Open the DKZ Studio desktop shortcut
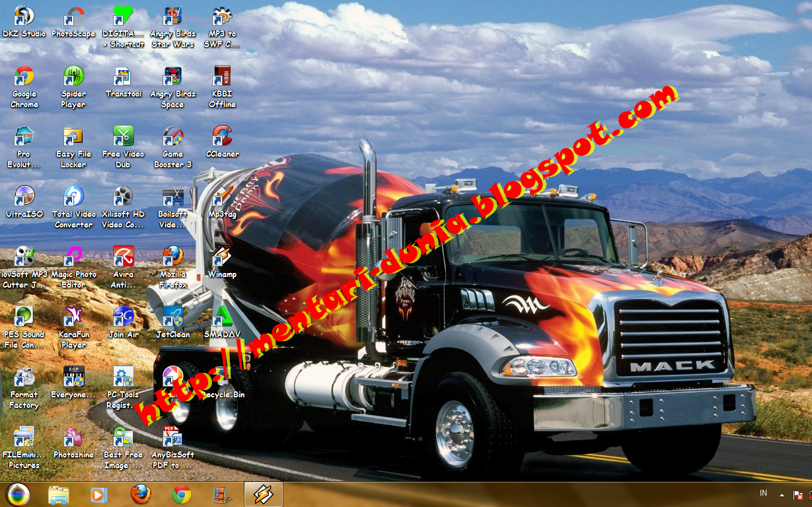 [x=24, y=22]
